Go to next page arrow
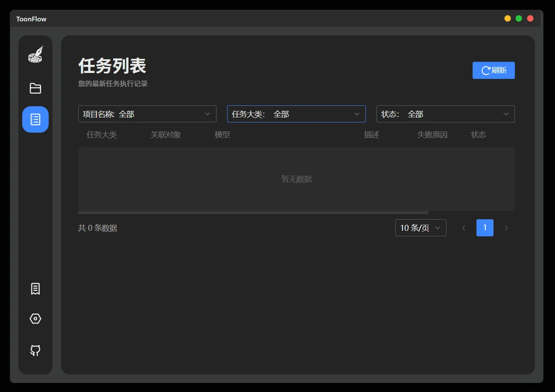This screenshot has width=555, height=392. [x=506, y=228]
